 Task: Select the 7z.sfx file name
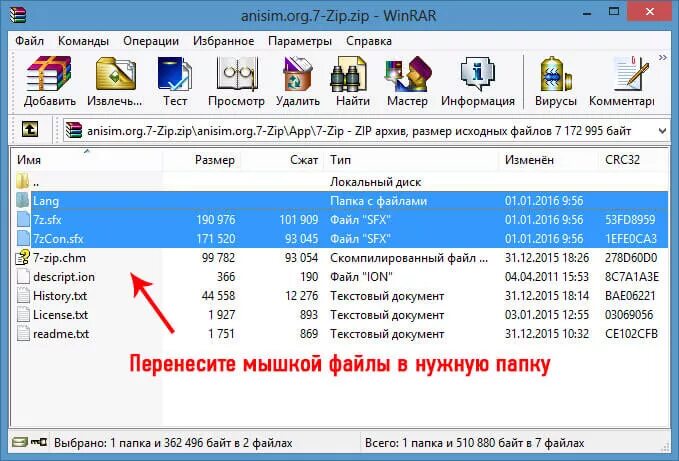coord(47,220)
